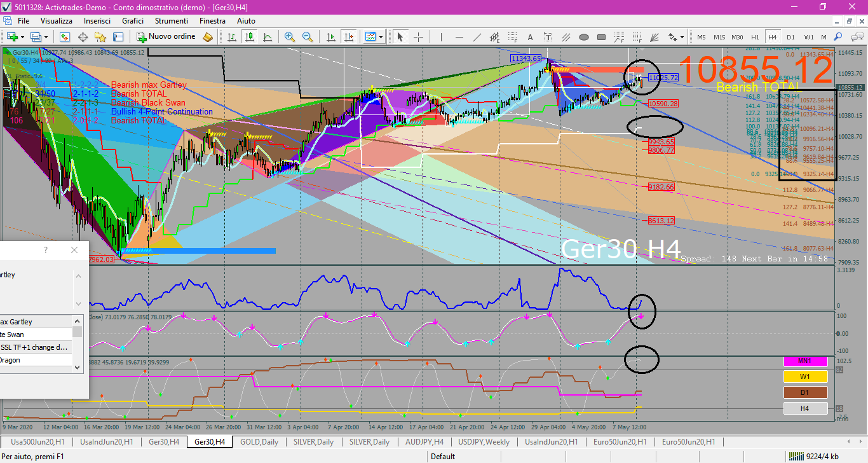The height and width of the screenshot is (463, 868).
Task: Expand the templates dropdown arrow
Action: pos(381,37)
